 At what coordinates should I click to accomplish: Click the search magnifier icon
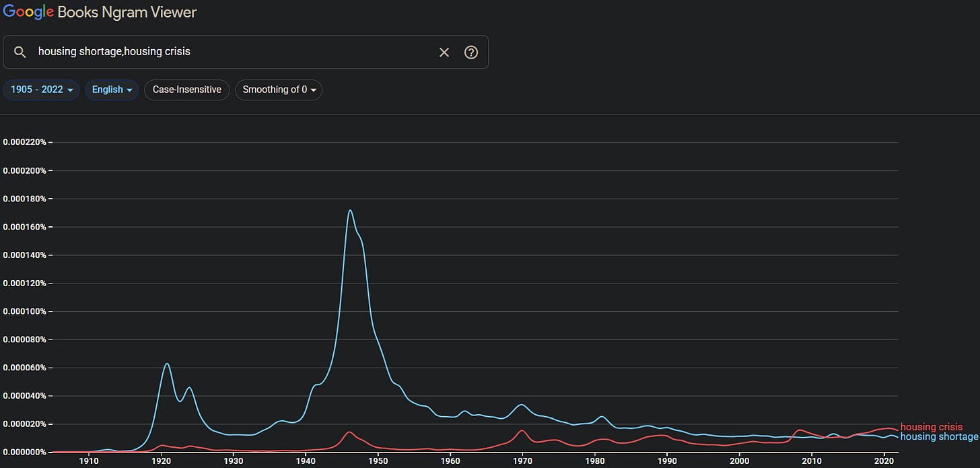(21, 52)
